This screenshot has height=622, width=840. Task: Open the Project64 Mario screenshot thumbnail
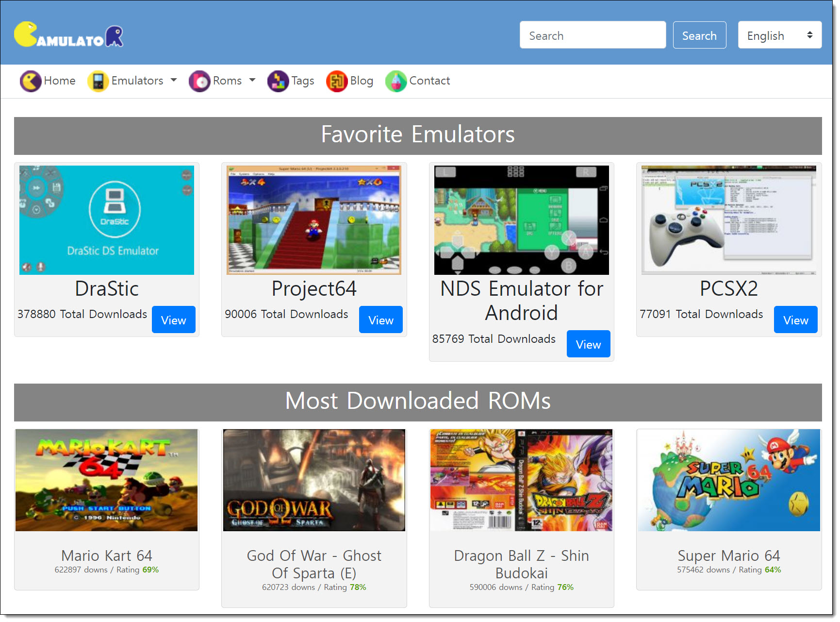pyautogui.click(x=314, y=220)
